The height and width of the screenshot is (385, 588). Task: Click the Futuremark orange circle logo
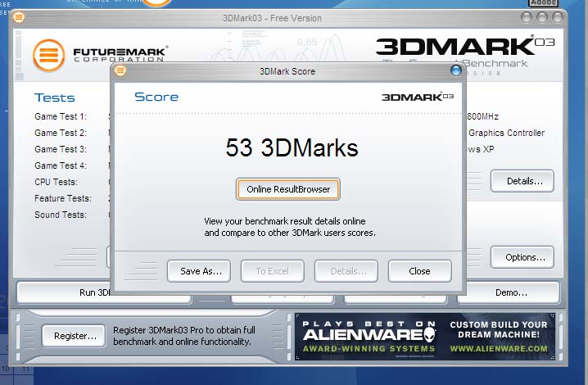tap(49, 55)
